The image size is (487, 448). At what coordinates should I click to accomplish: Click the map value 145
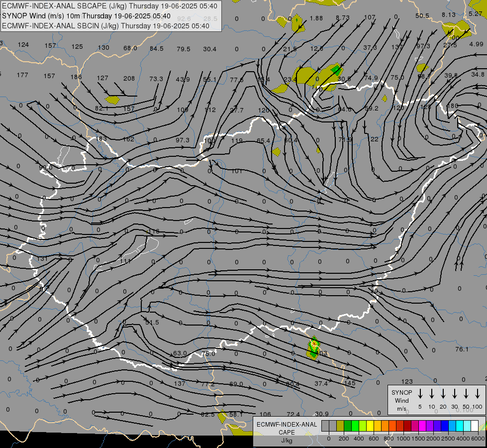coord(350,383)
